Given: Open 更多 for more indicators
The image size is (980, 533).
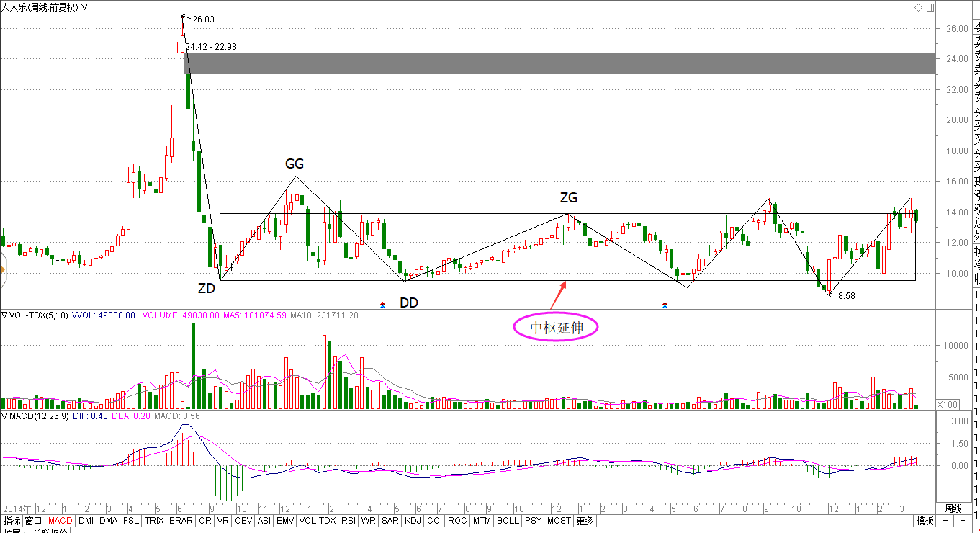Looking at the screenshot, I should 585,521.
